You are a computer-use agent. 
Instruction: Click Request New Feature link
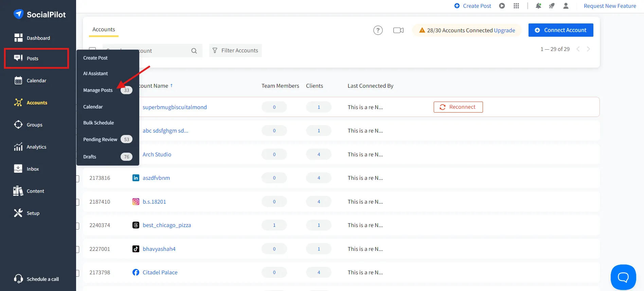point(610,6)
